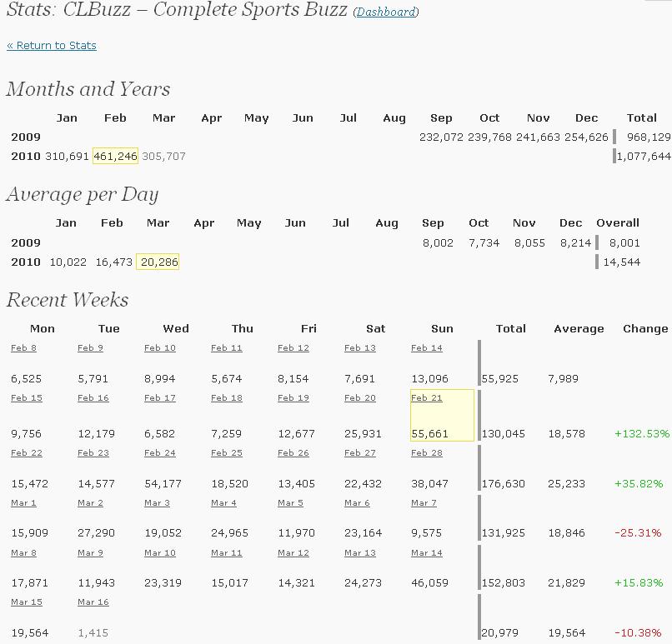Open the Mar 4 date link
The image size is (672, 644).
tap(223, 503)
